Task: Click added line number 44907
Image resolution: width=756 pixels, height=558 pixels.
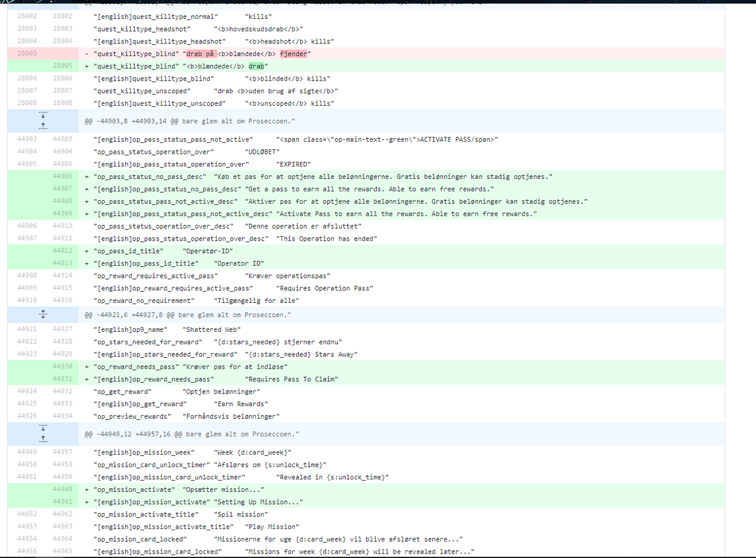Action: tap(62, 189)
